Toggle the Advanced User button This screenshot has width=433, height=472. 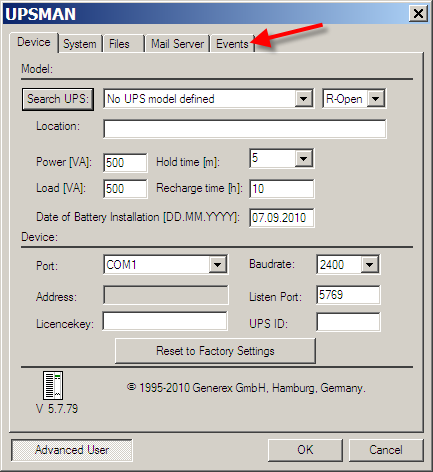(x=72, y=450)
